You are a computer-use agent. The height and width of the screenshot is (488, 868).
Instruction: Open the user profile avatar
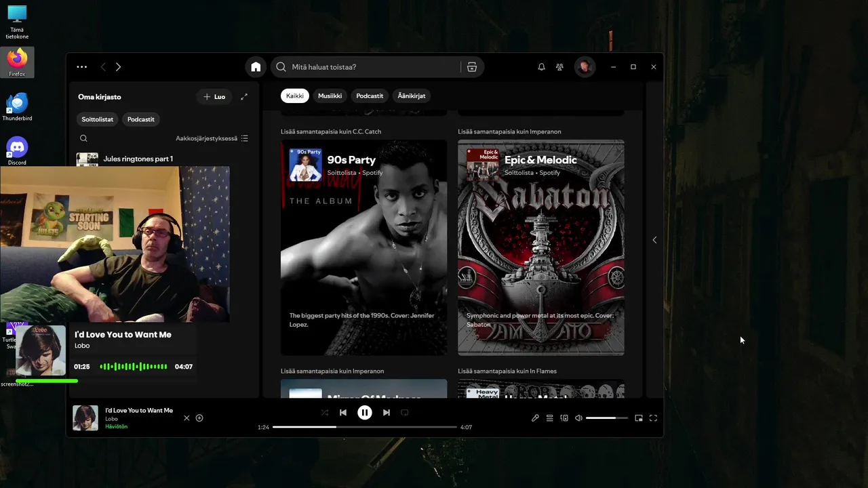pos(585,67)
